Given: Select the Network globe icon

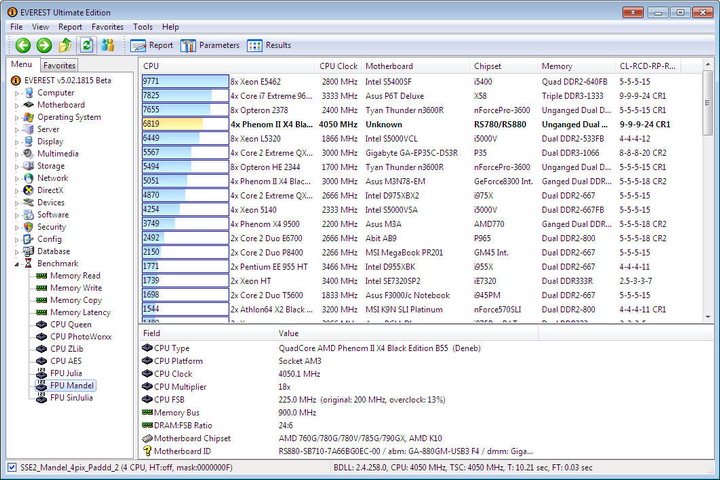Looking at the screenshot, I should pyautogui.click(x=29, y=178).
